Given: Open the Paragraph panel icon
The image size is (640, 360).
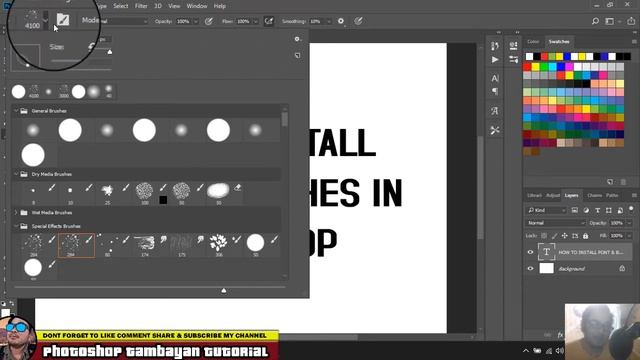Looking at the screenshot, I should pos(495,91).
